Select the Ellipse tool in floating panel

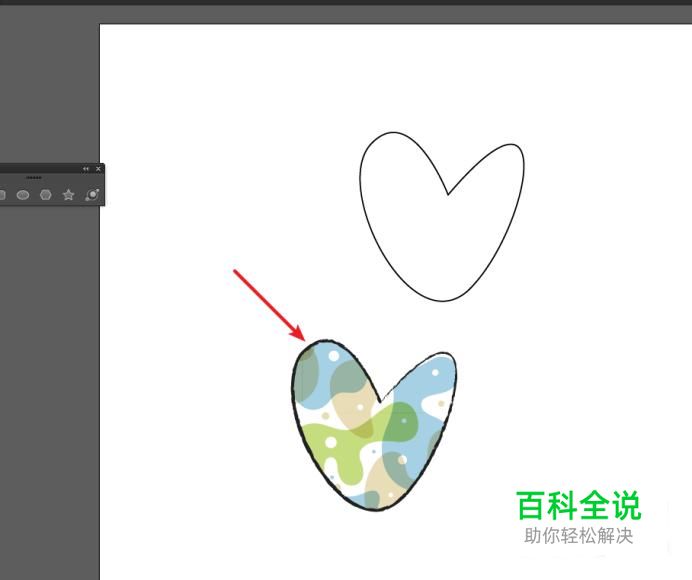click(x=23, y=195)
